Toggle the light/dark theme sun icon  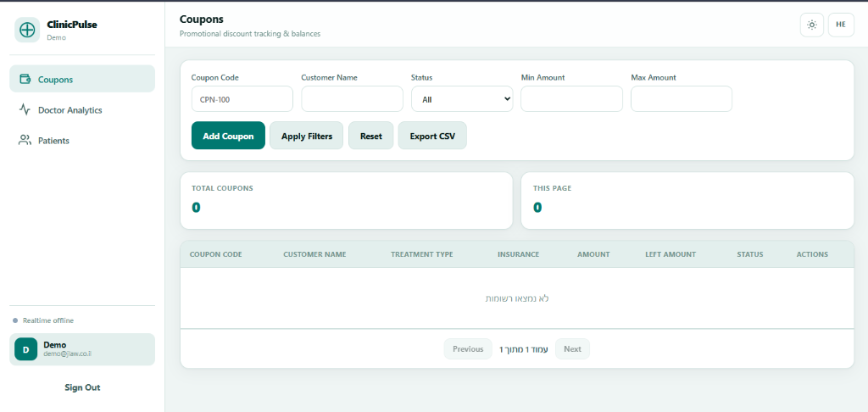point(812,25)
